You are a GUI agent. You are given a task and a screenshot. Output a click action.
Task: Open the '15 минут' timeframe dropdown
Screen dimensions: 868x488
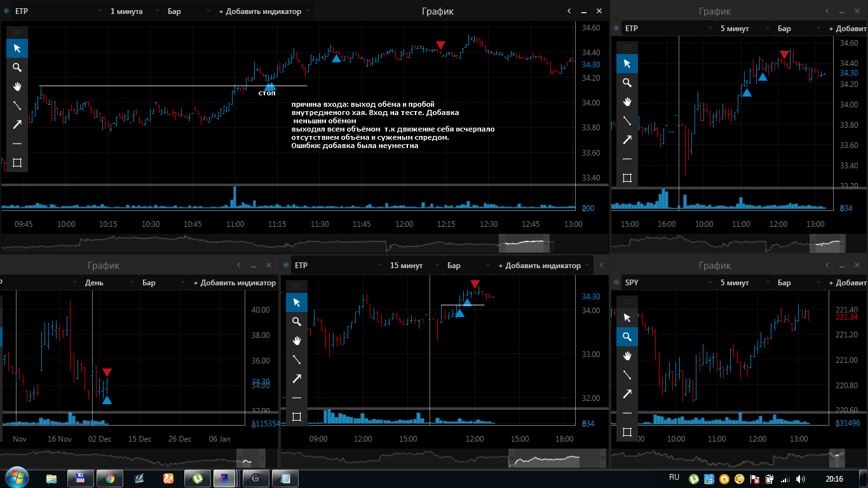tap(414, 266)
